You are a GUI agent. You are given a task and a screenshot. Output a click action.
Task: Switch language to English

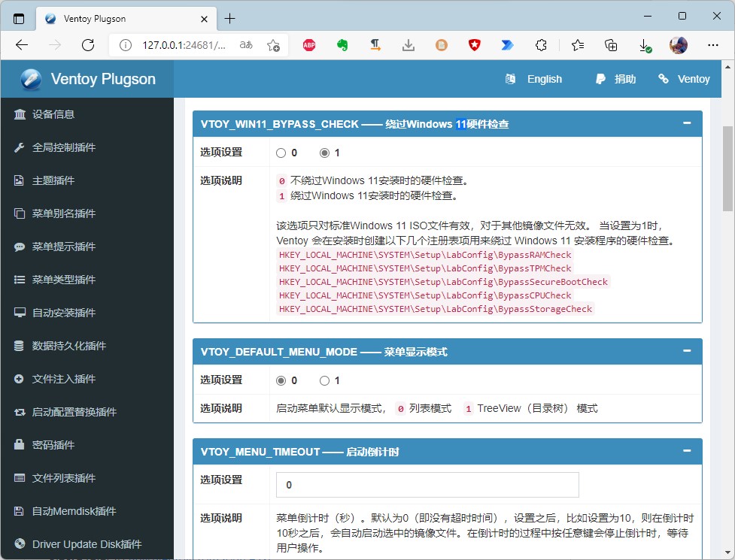(535, 79)
